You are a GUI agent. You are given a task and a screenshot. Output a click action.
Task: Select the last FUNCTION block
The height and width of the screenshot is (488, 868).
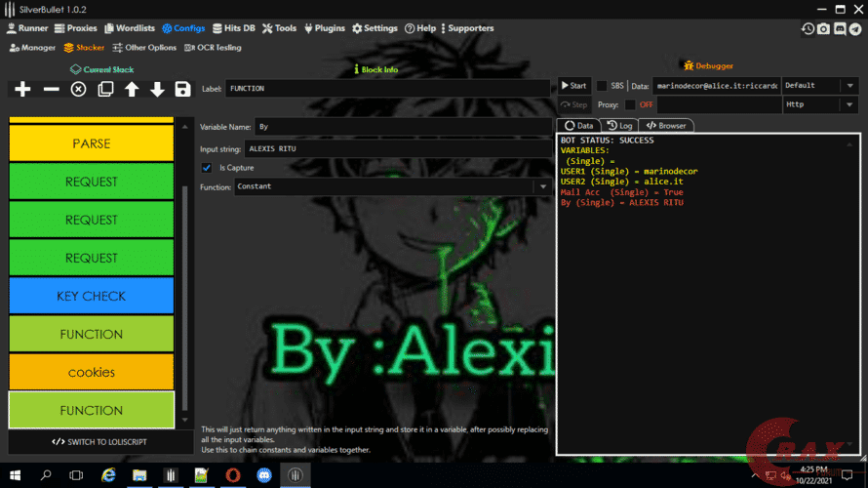click(x=92, y=411)
